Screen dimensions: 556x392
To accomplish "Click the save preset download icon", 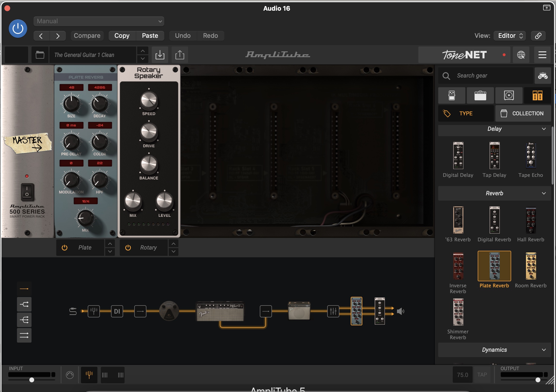I will [x=160, y=55].
